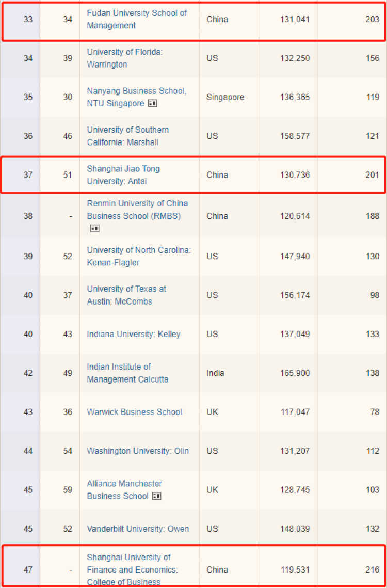Click current rank 38 for Renmin University
Image resolution: width=387 pixels, height=588 pixels.
[28, 216]
